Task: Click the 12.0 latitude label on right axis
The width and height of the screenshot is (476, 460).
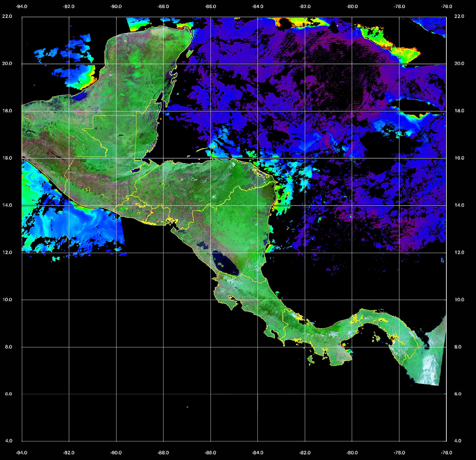Action: coord(459,252)
